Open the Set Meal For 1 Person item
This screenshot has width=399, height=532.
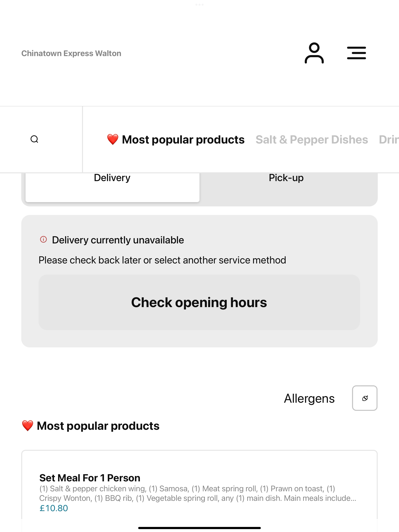[x=90, y=478]
